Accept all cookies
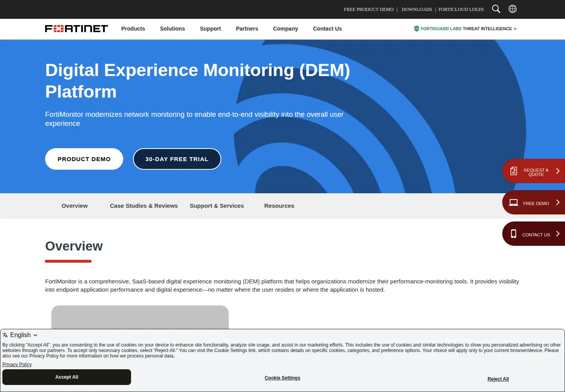 point(67,377)
